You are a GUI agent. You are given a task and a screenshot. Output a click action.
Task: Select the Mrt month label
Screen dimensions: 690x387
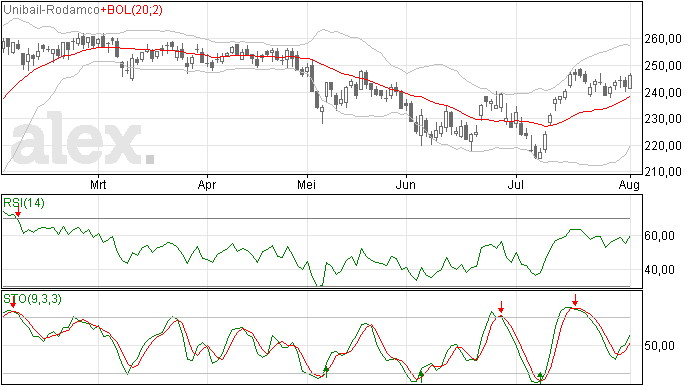pyautogui.click(x=98, y=184)
